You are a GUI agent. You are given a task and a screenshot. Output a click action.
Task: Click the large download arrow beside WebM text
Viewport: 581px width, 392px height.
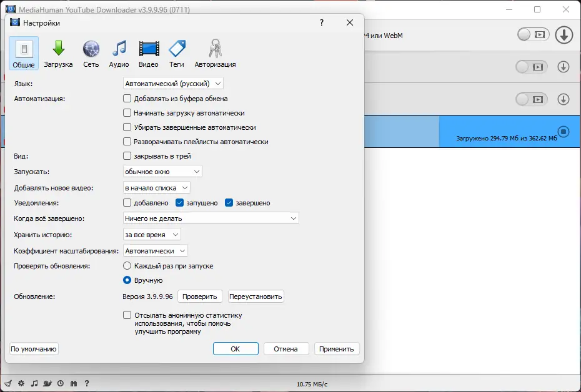point(564,35)
